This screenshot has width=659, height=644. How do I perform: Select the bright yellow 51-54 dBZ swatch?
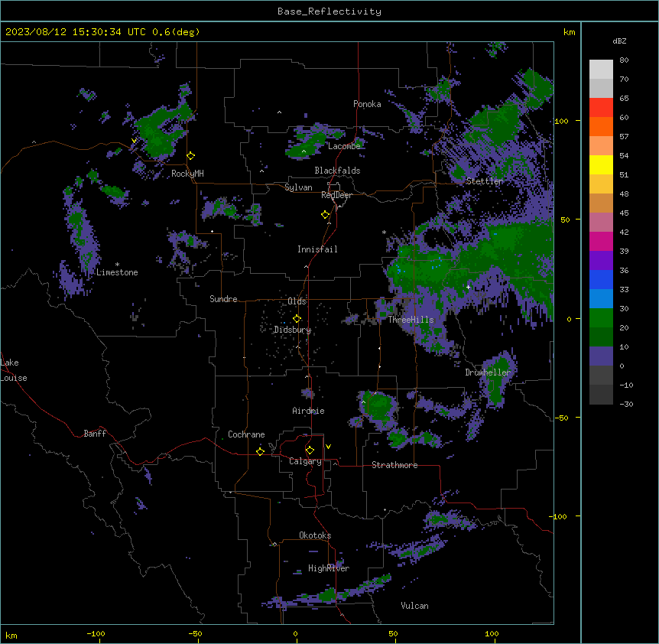601,164
